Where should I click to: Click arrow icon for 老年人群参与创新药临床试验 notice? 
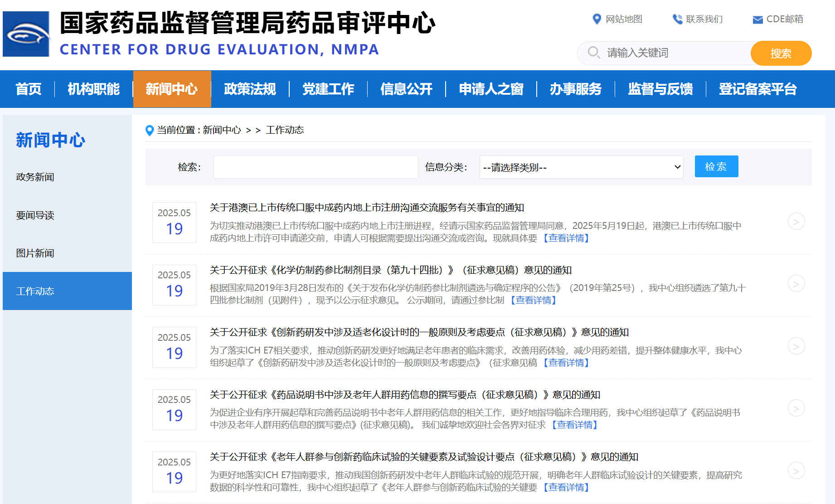(796, 470)
